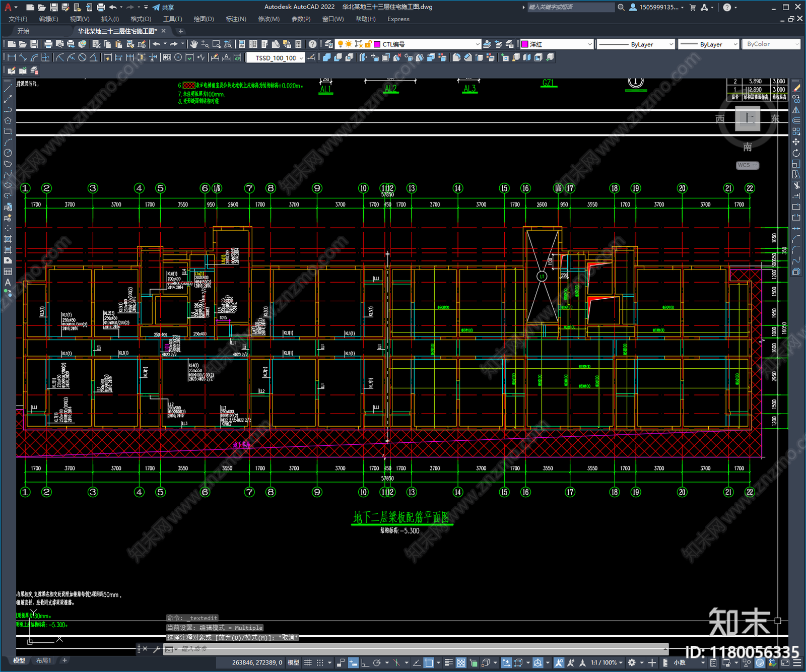Screen dimensions: 806x672
Task: Toggle the grid display in status bar
Action: pos(308,662)
